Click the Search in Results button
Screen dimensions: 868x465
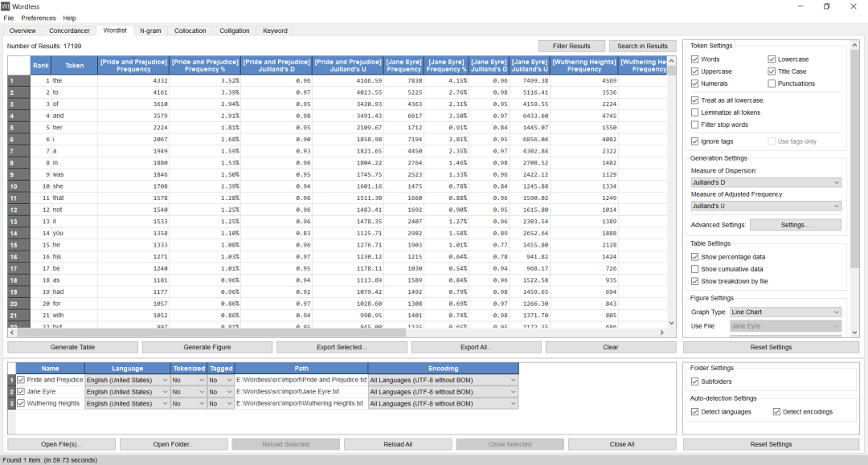tap(642, 46)
